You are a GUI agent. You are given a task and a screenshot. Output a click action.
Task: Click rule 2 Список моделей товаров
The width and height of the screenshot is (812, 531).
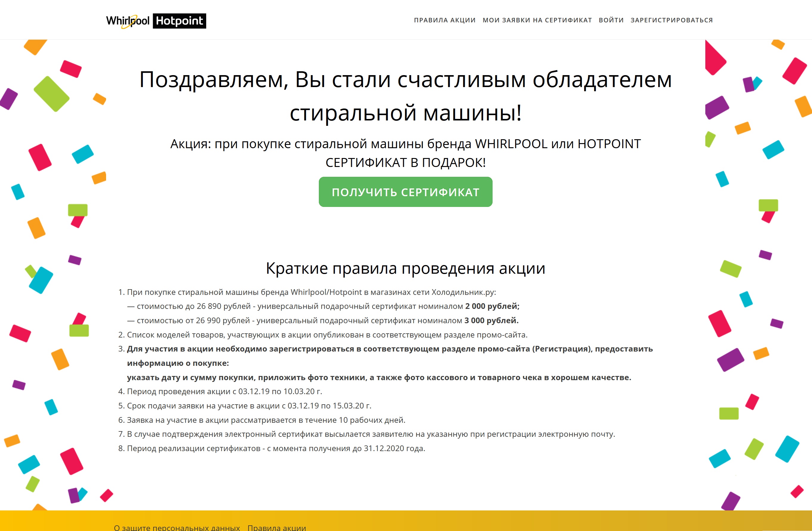click(x=327, y=335)
